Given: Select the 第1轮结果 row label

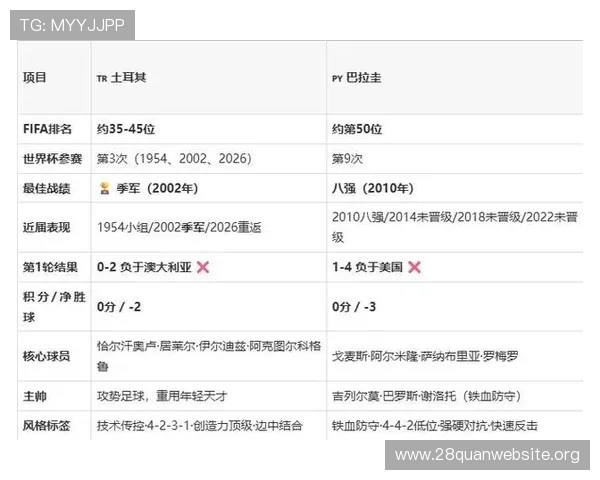Looking at the screenshot, I should (x=50, y=267).
